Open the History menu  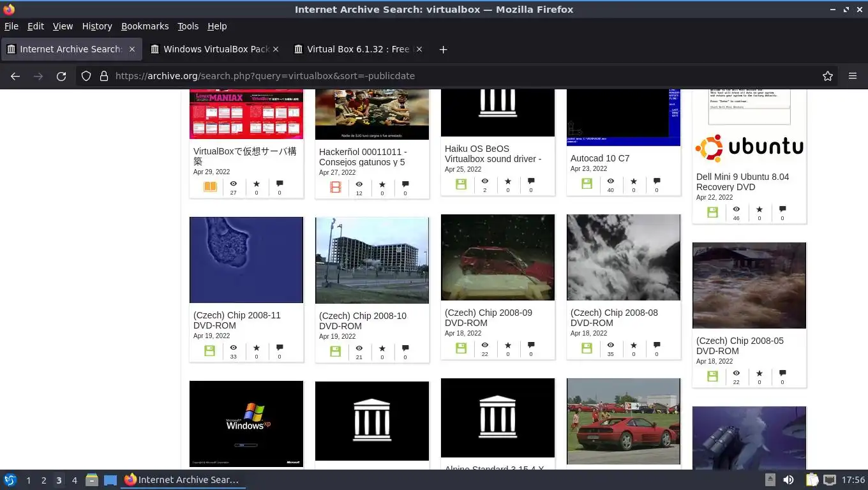tap(97, 26)
